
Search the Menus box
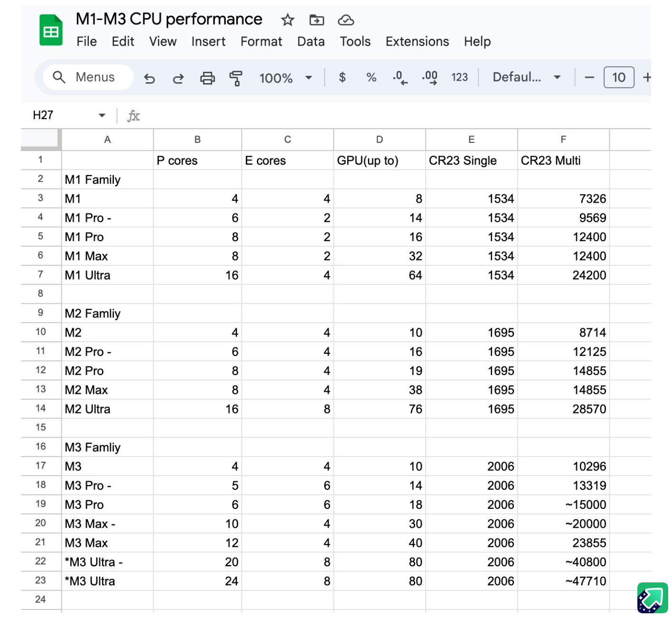click(x=88, y=77)
